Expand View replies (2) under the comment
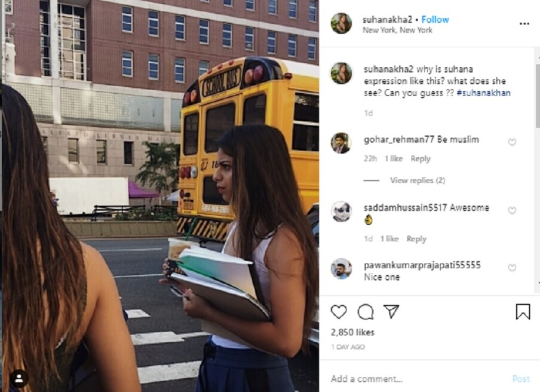The height and width of the screenshot is (392, 540). click(418, 180)
